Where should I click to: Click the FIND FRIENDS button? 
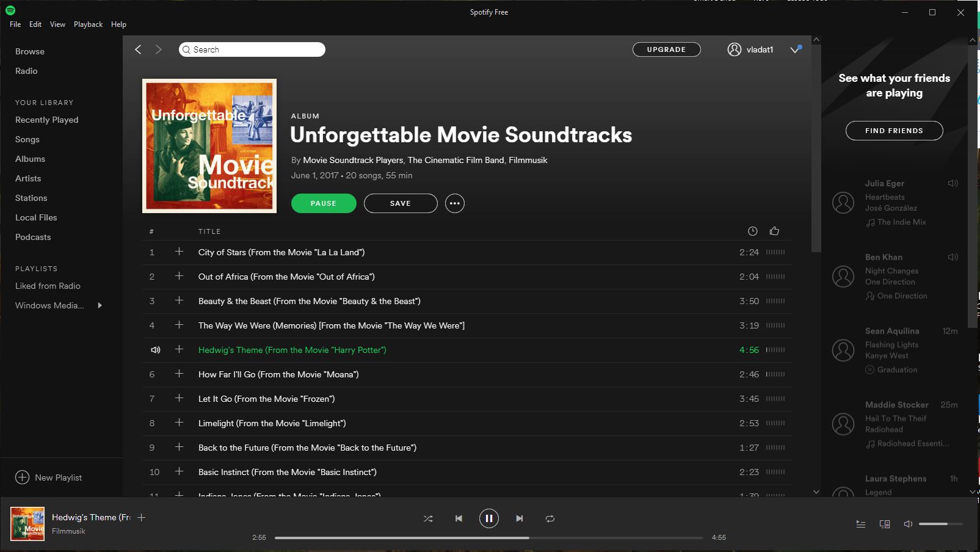894,131
